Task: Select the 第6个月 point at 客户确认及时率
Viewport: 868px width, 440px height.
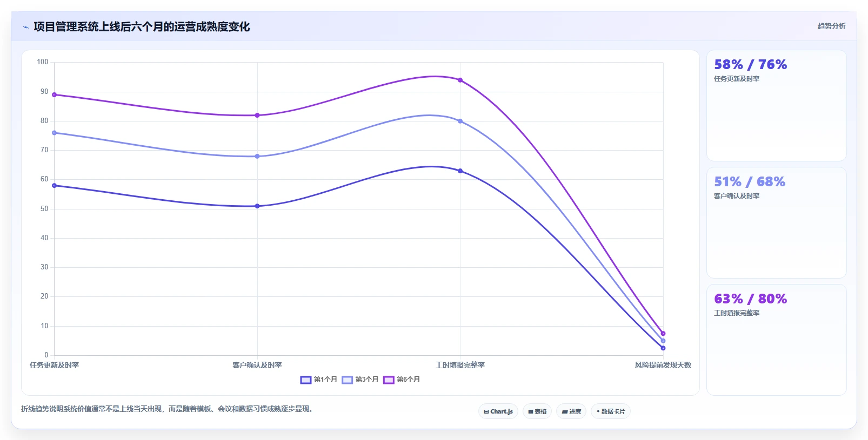Action: pyautogui.click(x=257, y=116)
